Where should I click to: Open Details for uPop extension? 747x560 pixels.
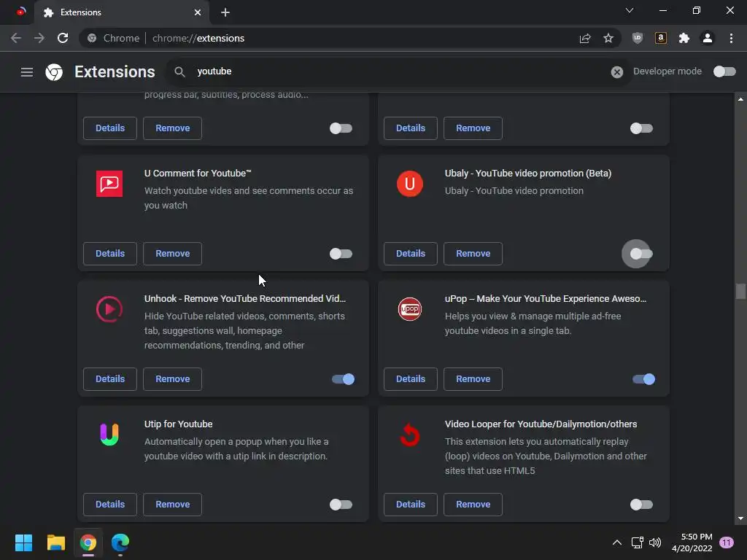tap(411, 379)
